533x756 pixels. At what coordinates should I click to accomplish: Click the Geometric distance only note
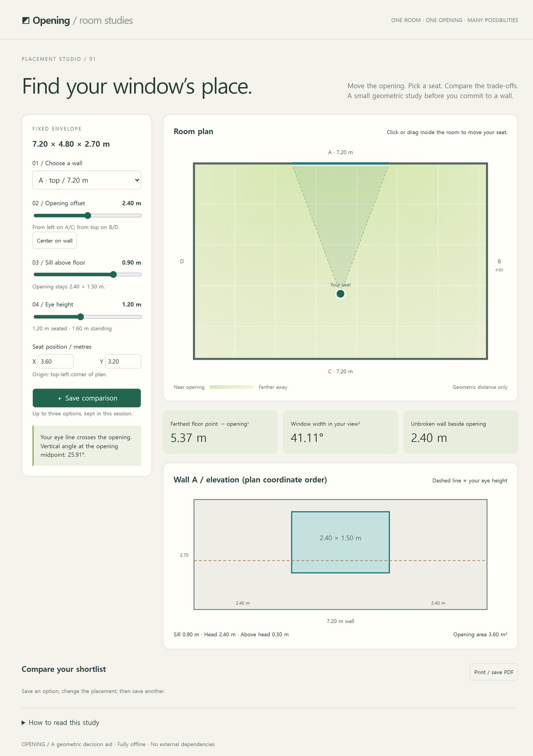pyautogui.click(x=480, y=387)
